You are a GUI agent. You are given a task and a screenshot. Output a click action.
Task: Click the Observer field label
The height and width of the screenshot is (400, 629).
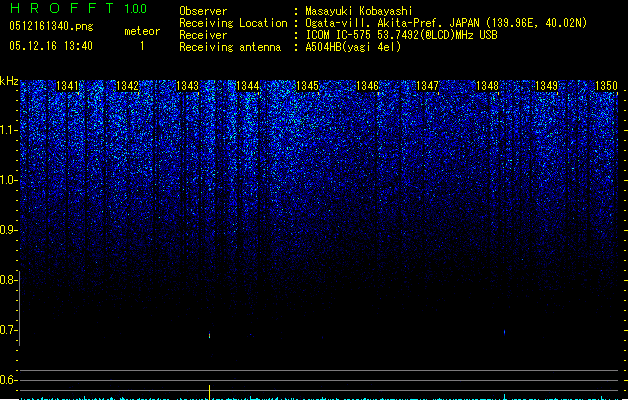pos(203,11)
